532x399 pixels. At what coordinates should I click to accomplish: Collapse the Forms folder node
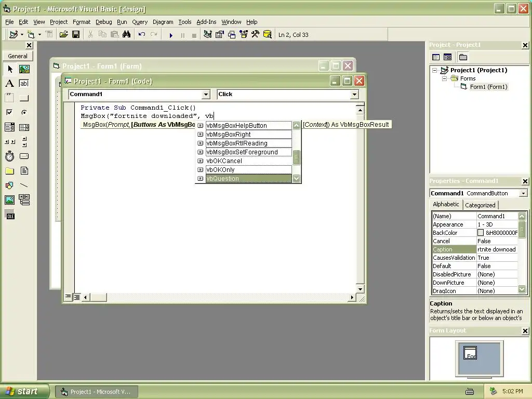444,78
